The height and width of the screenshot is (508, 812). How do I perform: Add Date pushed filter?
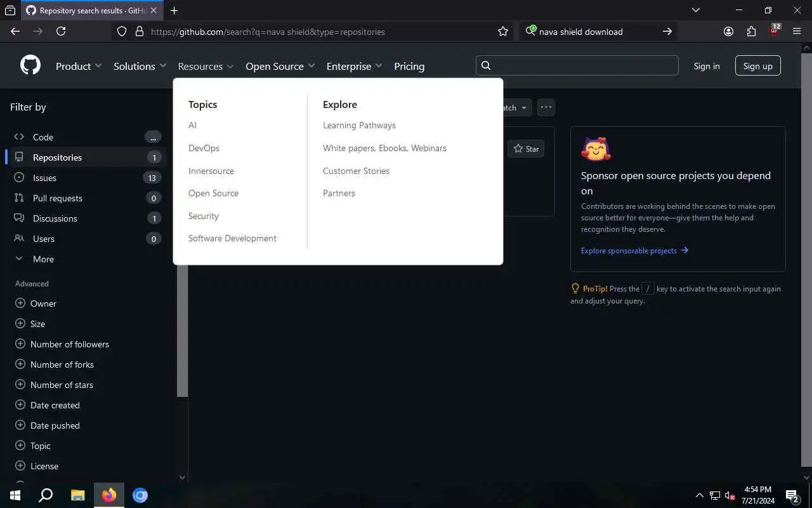[x=48, y=425]
